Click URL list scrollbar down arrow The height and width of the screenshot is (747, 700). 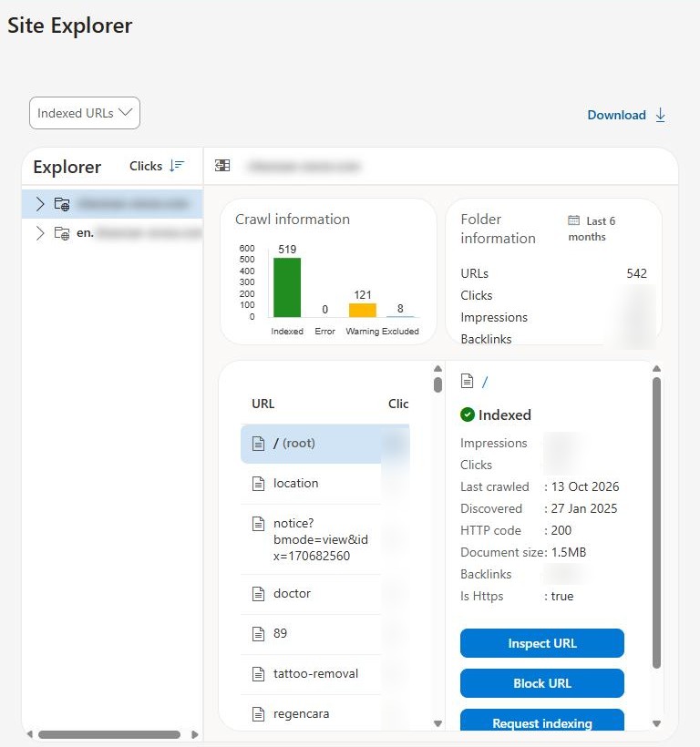437,723
